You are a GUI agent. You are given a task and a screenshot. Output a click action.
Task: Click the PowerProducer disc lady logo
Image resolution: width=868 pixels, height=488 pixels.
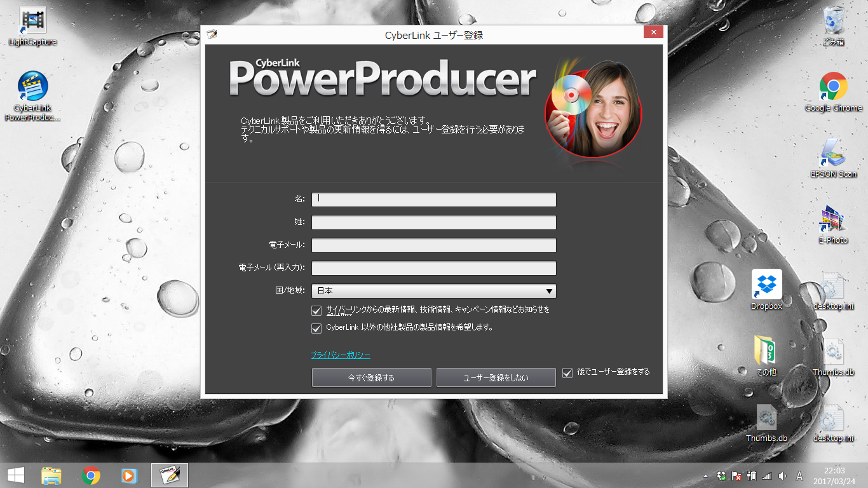point(593,109)
